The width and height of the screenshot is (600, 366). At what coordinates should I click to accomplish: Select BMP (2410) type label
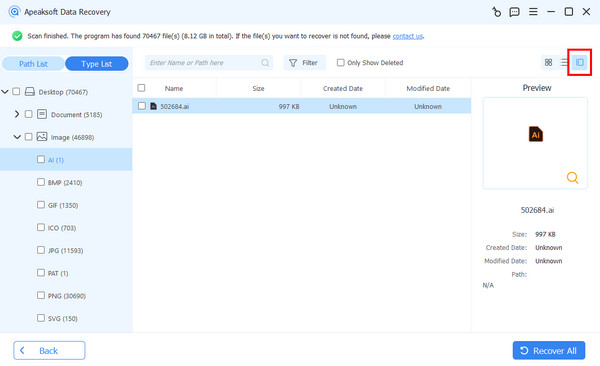coord(65,183)
